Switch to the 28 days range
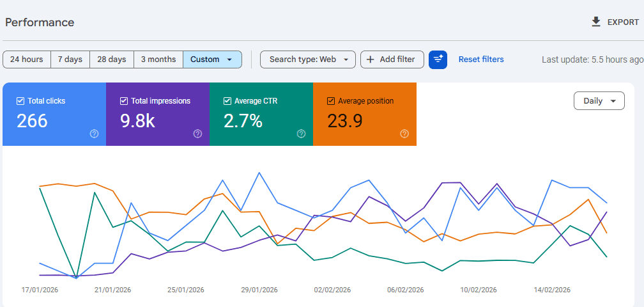 click(112, 59)
